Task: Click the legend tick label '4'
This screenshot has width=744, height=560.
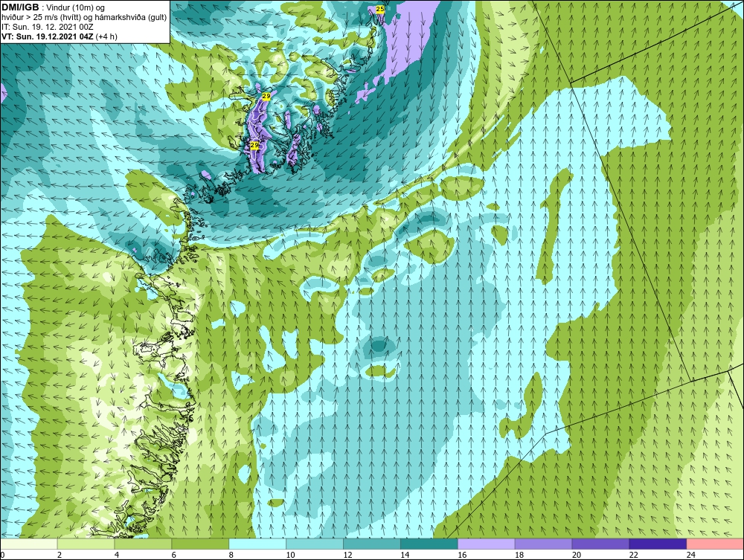Action: pyautogui.click(x=117, y=555)
